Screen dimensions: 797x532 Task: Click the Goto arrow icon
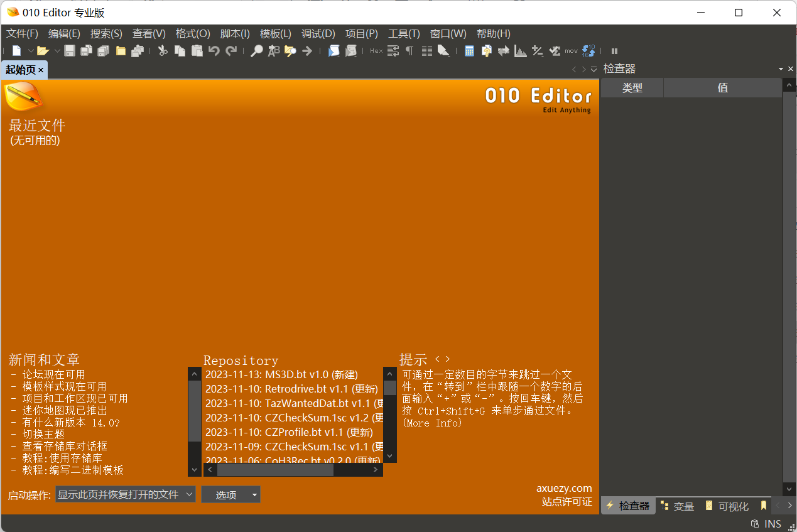pyautogui.click(x=307, y=51)
